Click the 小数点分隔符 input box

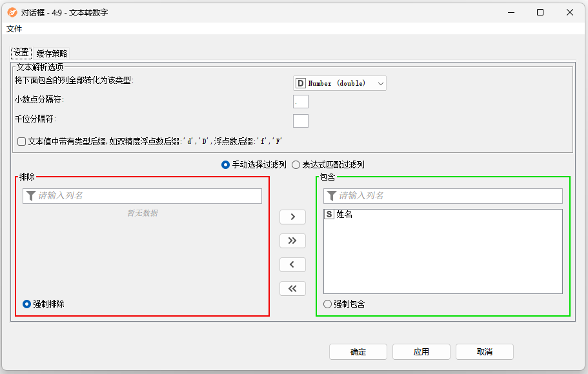coord(300,102)
